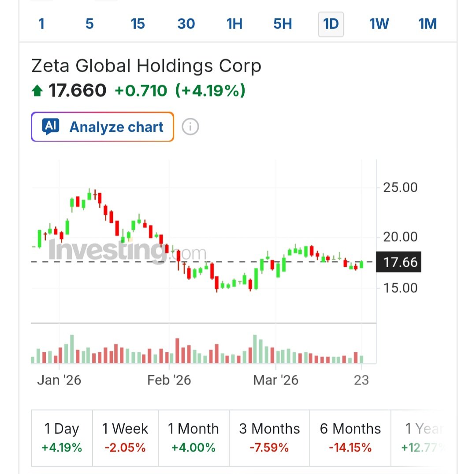Select the 1M timeframe tab
The height and width of the screenshot is (474, 476).
(x=427, y=24)
